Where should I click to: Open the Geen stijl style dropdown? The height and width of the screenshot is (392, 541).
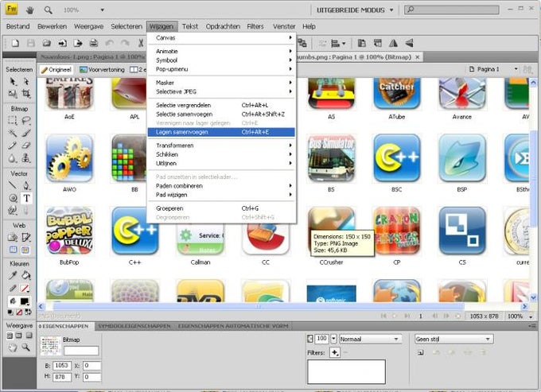click(453, 339)
